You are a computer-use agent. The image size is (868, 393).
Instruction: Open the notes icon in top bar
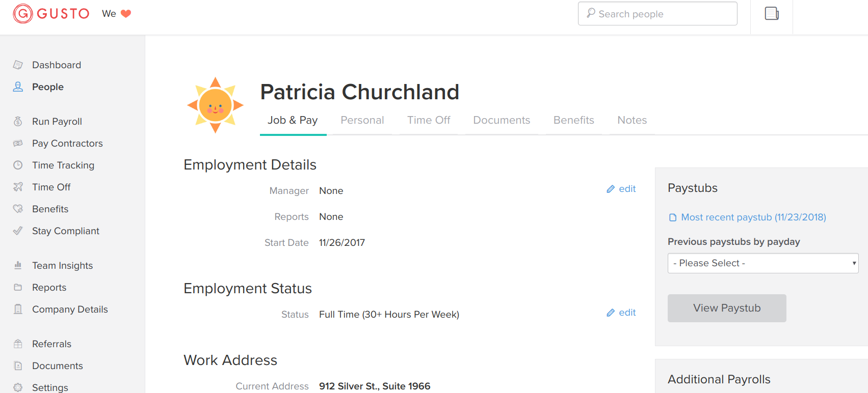pos(771,14)
